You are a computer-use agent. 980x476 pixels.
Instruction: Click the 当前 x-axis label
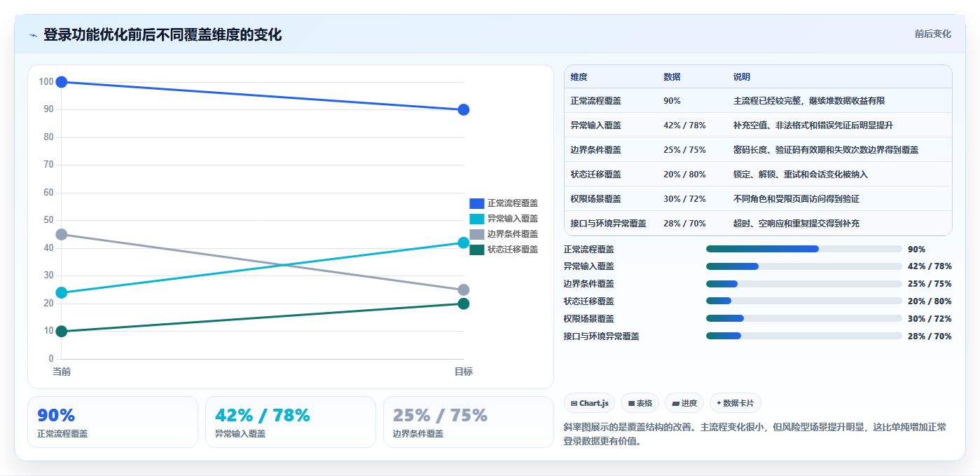tap(62, 372)
